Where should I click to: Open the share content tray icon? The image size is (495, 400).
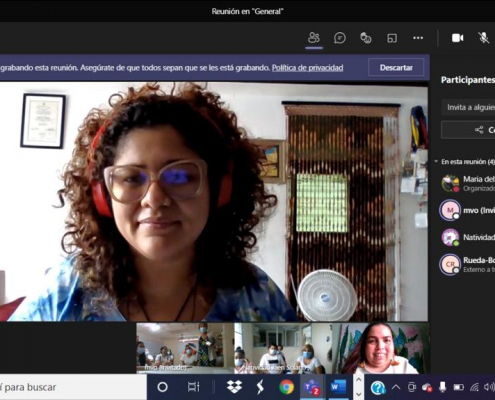(392, 38)
